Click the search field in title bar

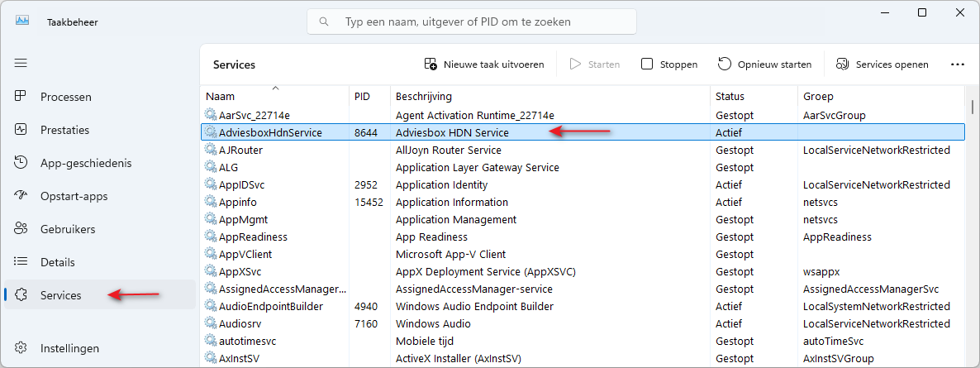coord(472,22)
